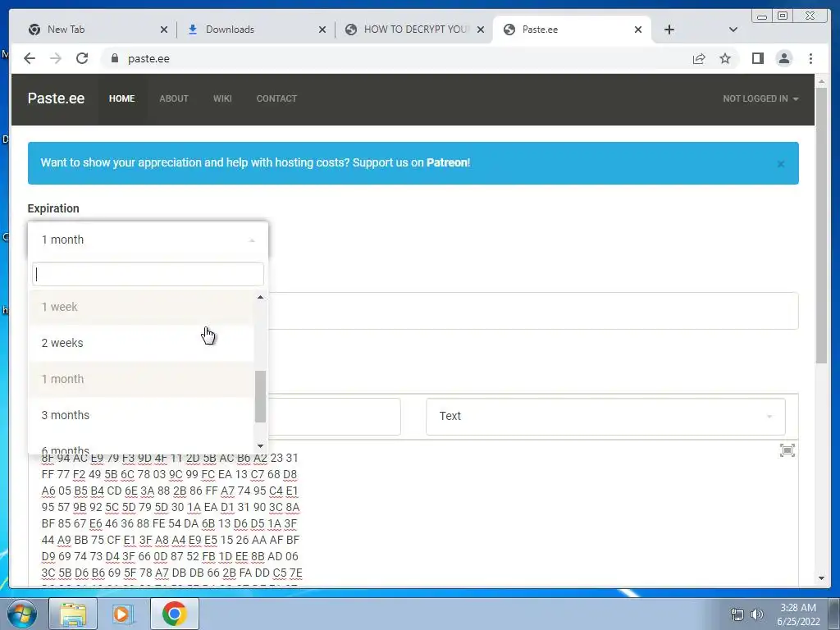This screenshot has width=840, height=630.
Task: Click the wide input field beside dropdown list
Action: (533, 311)
